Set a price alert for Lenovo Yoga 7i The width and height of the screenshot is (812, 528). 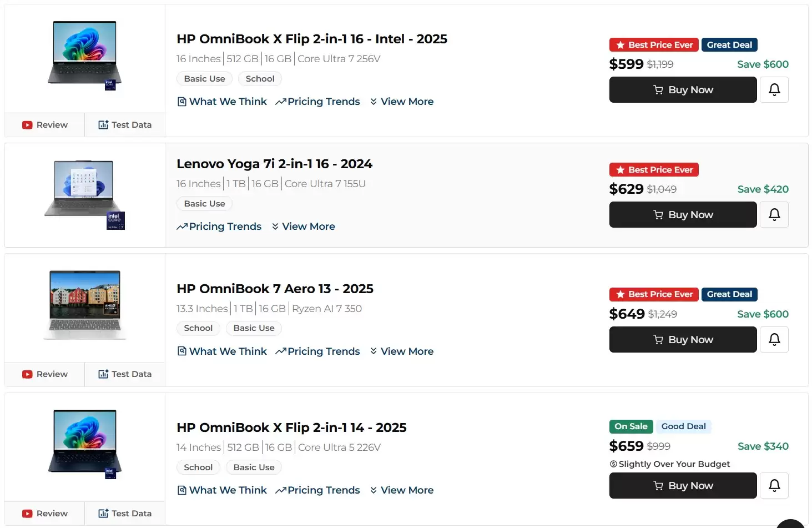[774, 214]
